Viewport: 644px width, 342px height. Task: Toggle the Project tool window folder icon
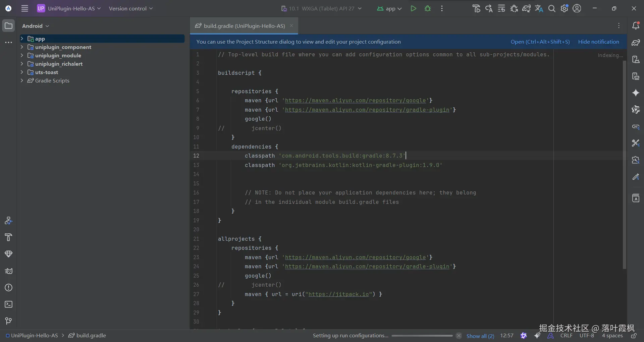click(x=9, y=26)
